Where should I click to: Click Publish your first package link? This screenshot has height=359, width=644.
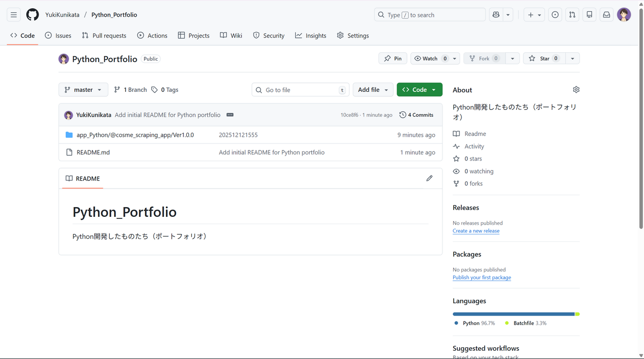(x=482, y=277)
